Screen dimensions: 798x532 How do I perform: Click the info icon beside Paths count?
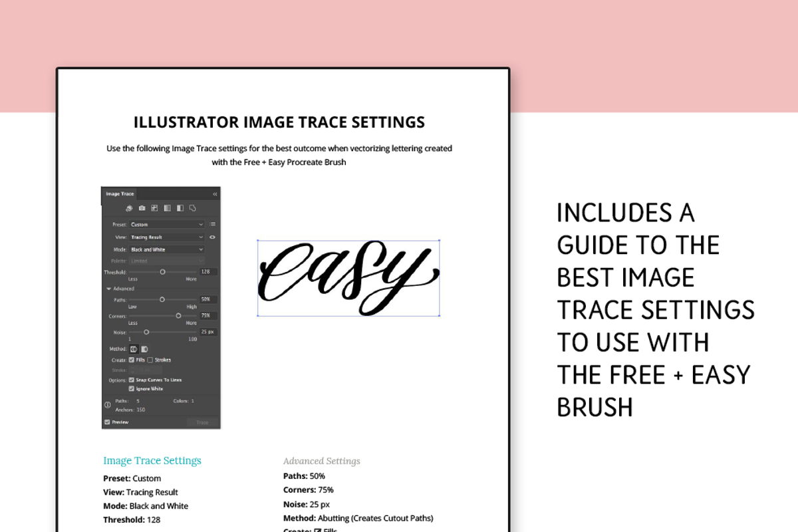(107, 405)
